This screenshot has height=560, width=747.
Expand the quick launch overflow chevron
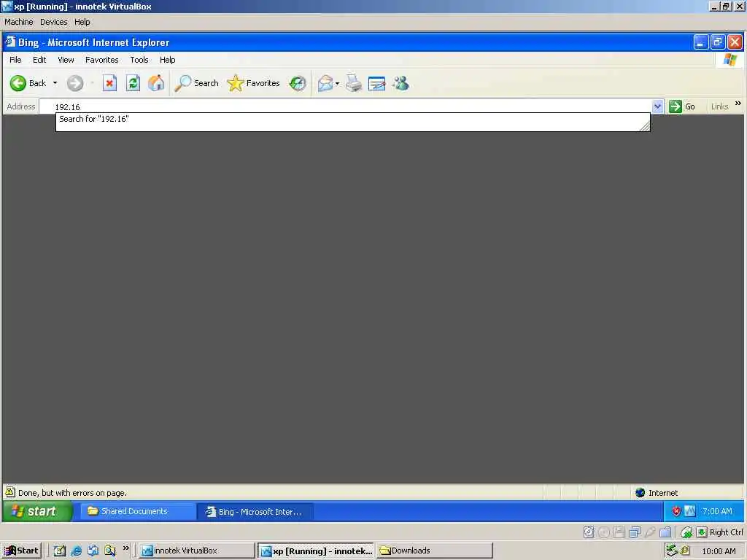click(x=125, y=548)
